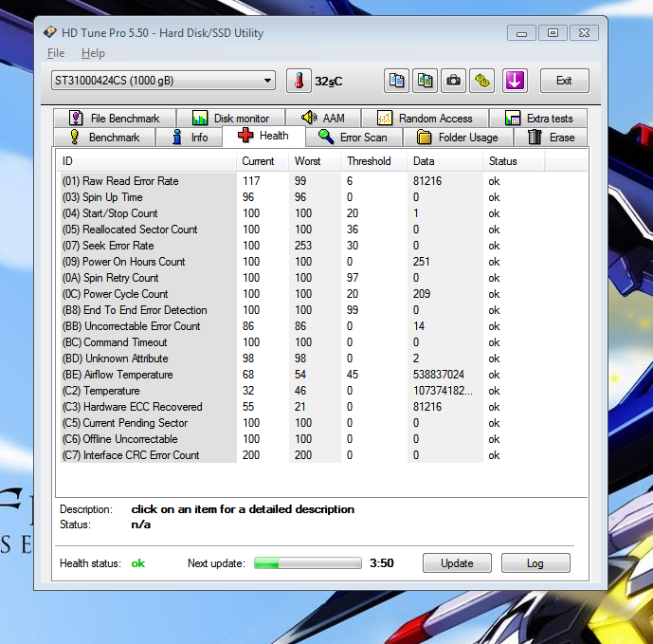Open the File menu
653x644 pixels.
[x=56, y=53]
